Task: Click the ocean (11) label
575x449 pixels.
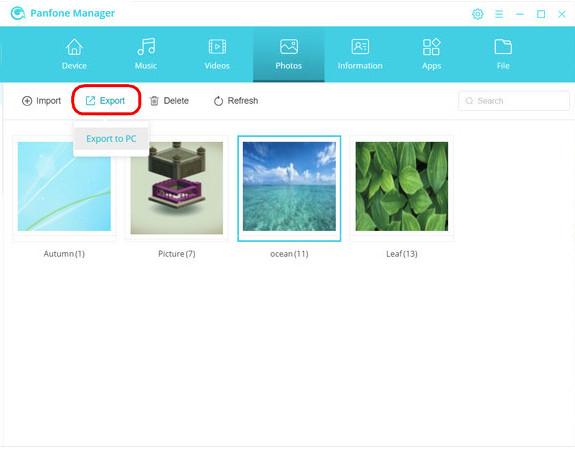Action: click(x=289, y=254)
